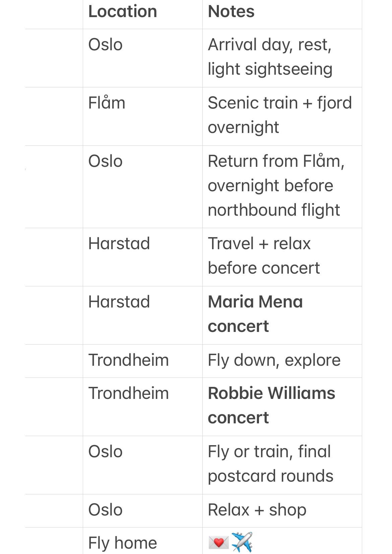Select the Location column header
This screenshot has width=392, height=554.
pyautogui.click(x=123, y=11)
